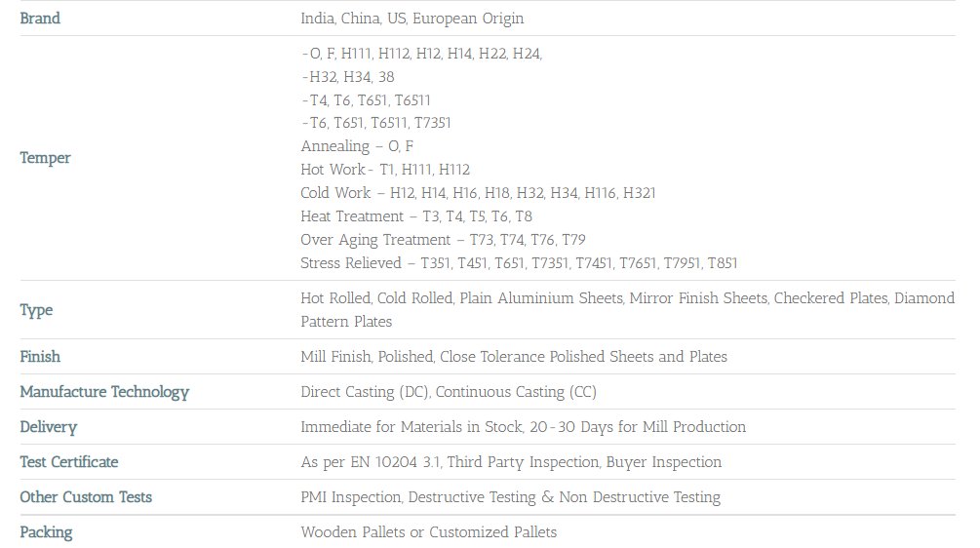Click the Mill Finish, Polished text
The height and width of the screenshot is (548, 980).
365,357
